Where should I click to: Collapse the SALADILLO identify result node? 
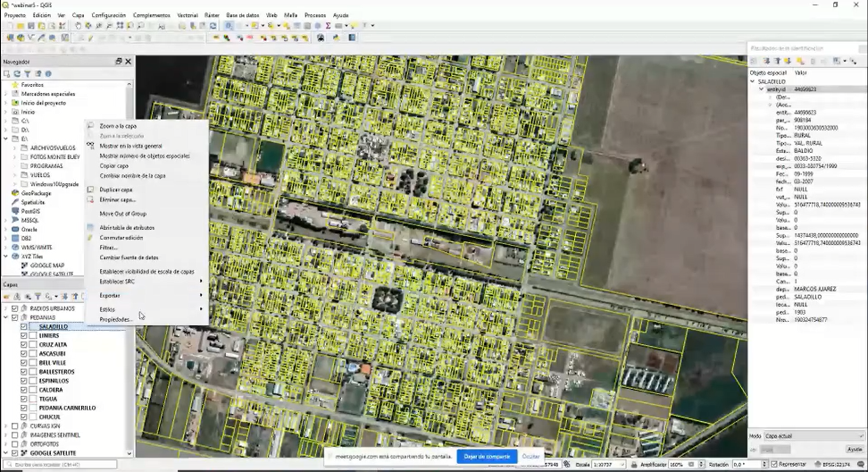pos(753,81)
